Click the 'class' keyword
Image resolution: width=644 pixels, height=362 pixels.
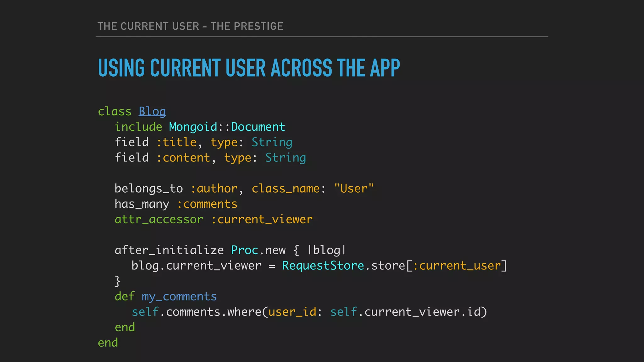click(114, 112)
